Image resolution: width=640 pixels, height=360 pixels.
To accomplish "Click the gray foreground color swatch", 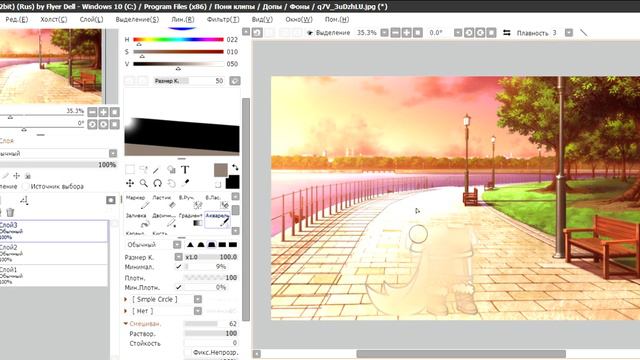I will (221, 170).
